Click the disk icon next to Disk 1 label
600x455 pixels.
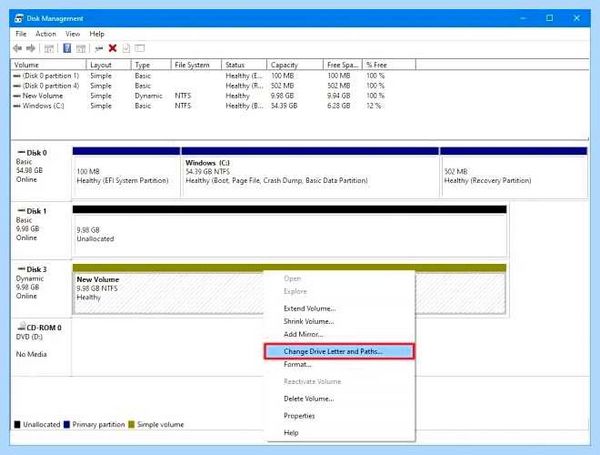[x=21, y=210]
